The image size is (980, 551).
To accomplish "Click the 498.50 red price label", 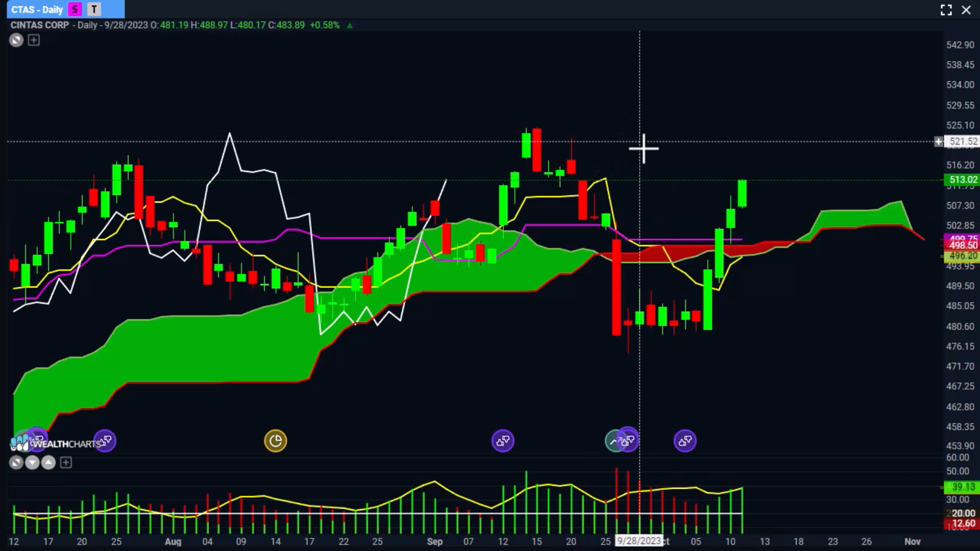I will pyautogui.click(x=962, y=246).
